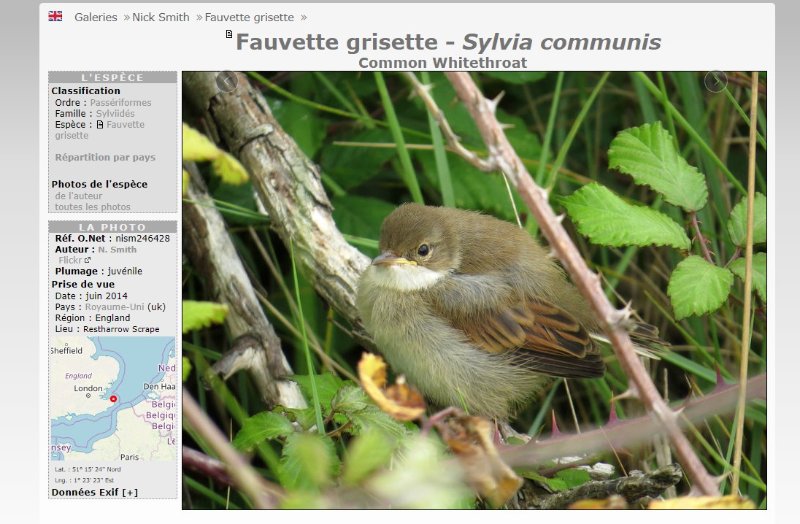Image resolution: width=800 pixels, height=524 pixels.
Task: Open the Royaume-Uni country link
Action: 114,307
